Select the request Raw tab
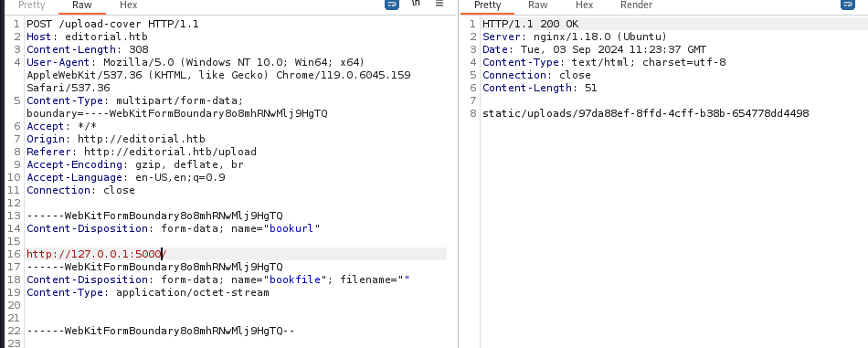 [x=82, y=5]
